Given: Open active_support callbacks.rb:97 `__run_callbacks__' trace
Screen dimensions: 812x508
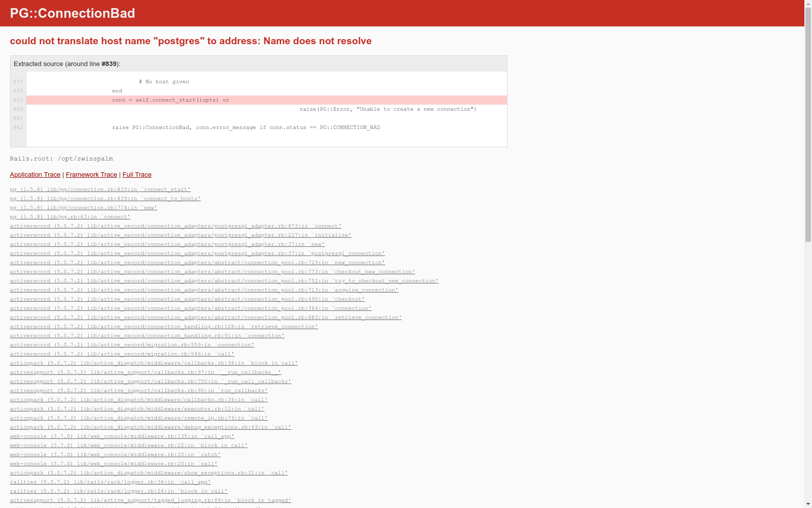Looking at the screenshot, I should 145,372.
